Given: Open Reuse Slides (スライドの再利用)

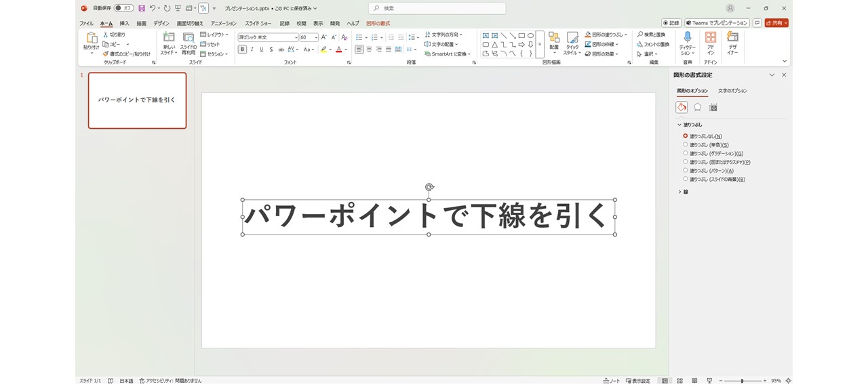Looking at the screenshot, I should pyautogui.click(x=189, y=43).
